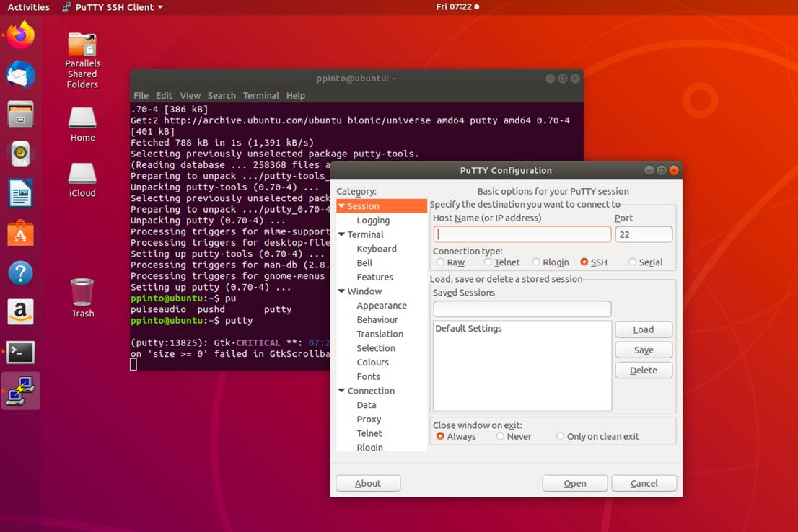The image size is (798, 532).
Task: Open Ubuntu Software store icon
Action: (x=21, y=233)
